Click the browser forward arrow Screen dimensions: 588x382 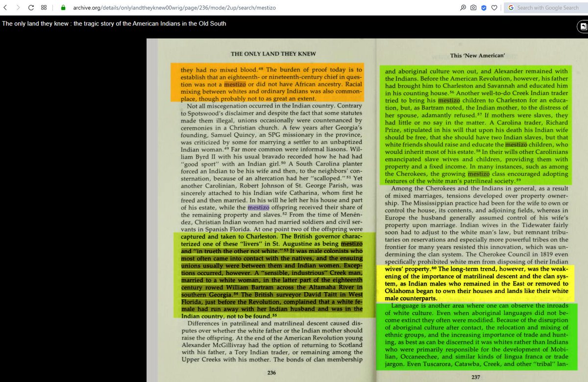click(19, 8)
